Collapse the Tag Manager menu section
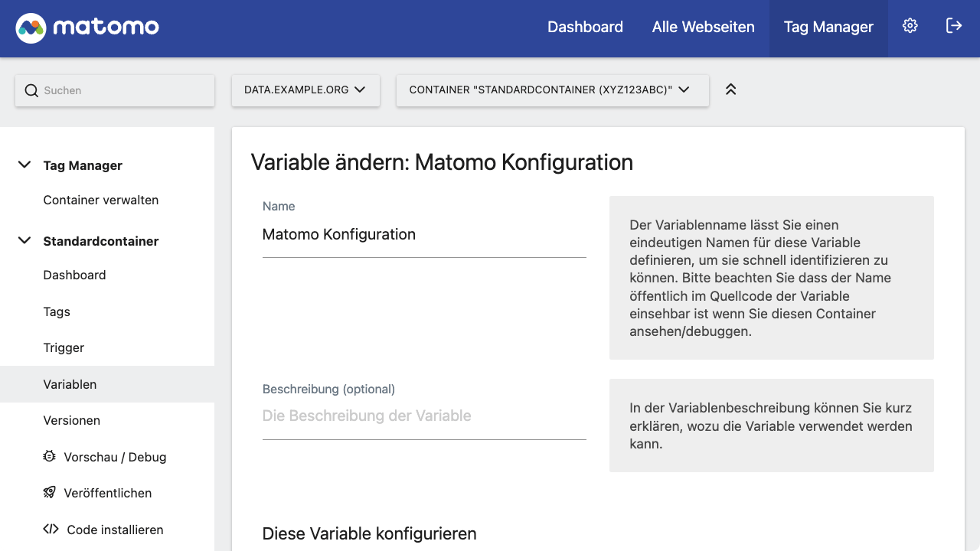980x551 pixels. (24, 165)
